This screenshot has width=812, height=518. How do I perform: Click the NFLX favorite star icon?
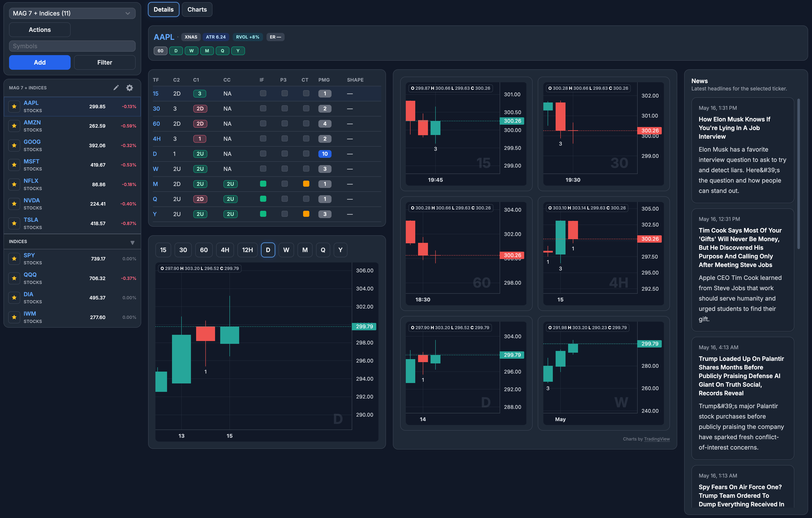pyautogui.click(x=14, y=185)
